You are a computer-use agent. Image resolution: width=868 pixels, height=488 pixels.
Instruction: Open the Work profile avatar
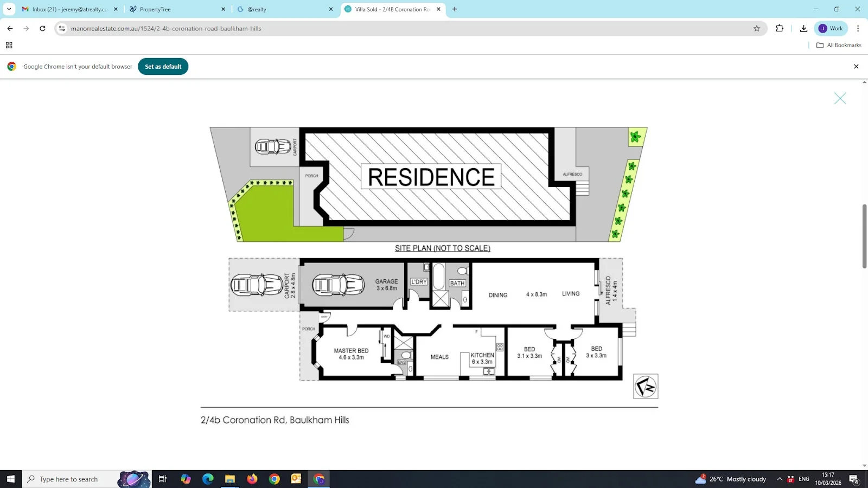click(x=830, y=28)
